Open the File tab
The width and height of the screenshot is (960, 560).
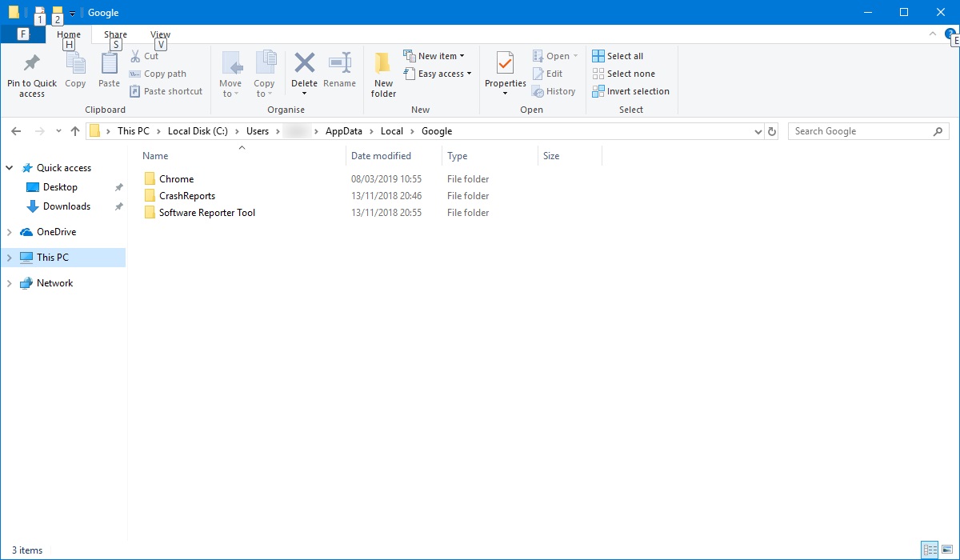(x=23, y=34)
